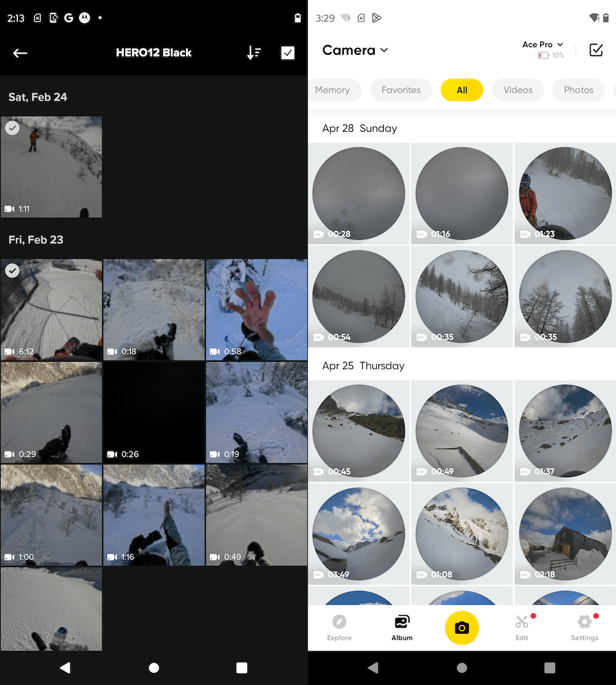
Task: Open the 01:37 video from Apr 25
Action: pyautogui.click(x=565, y=431)
